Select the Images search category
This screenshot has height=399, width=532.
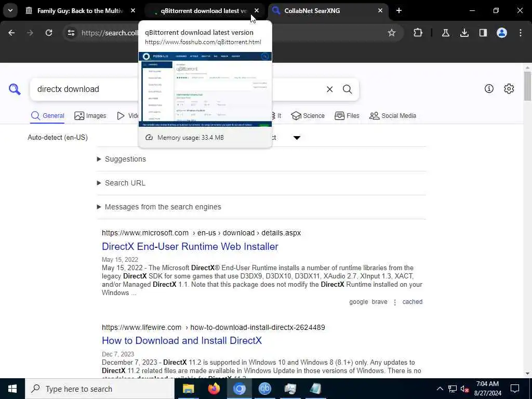tap(90, 116)
